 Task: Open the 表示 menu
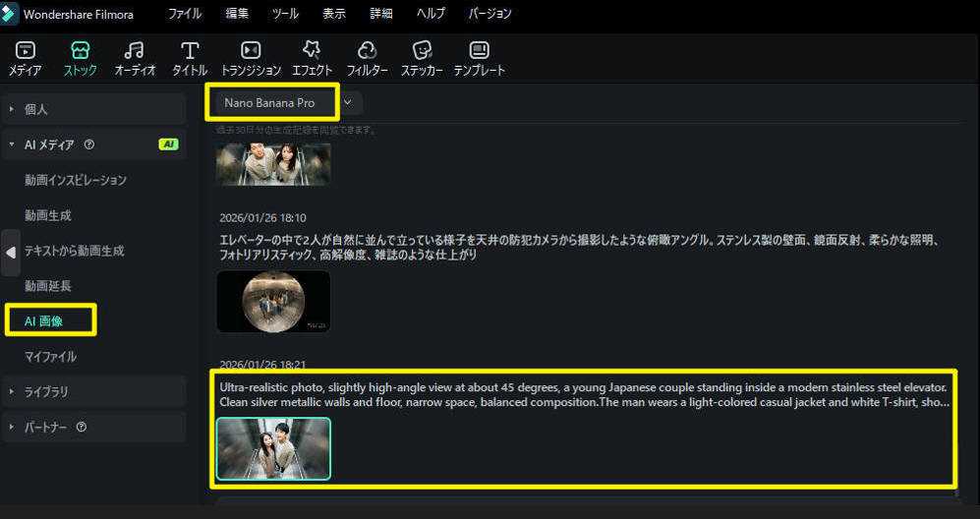click(x=334, y=13)
